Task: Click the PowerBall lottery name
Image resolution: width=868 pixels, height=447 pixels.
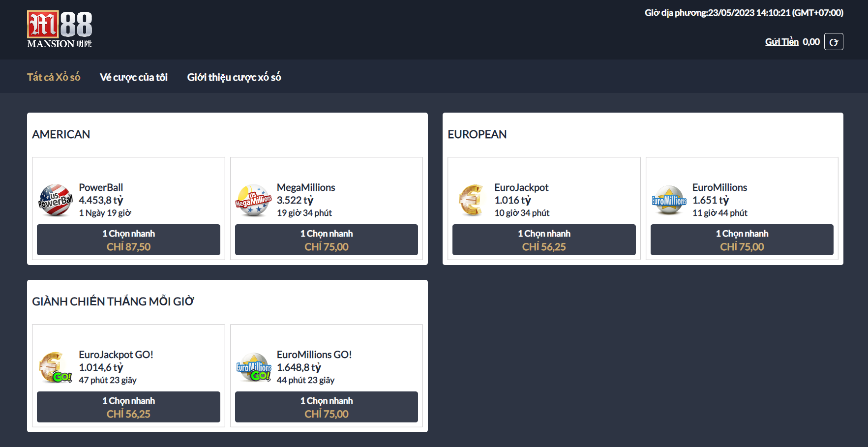Action: (101, 187)
